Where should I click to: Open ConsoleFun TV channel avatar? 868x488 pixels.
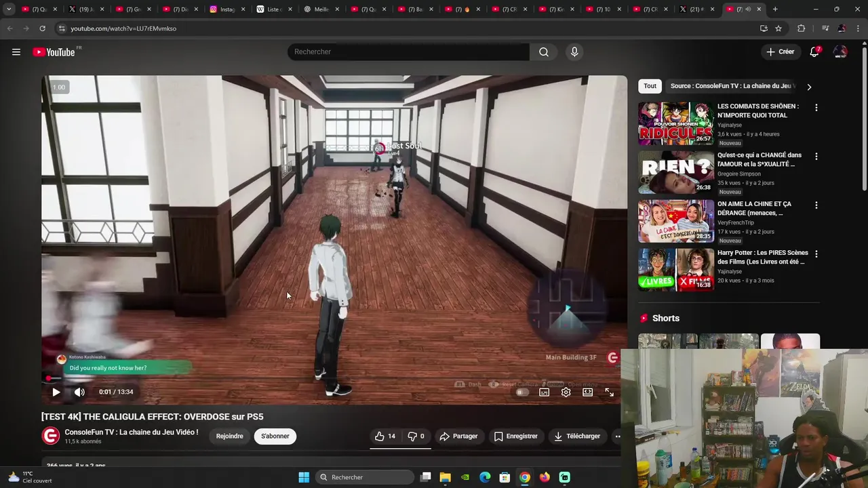coord(51,436)
